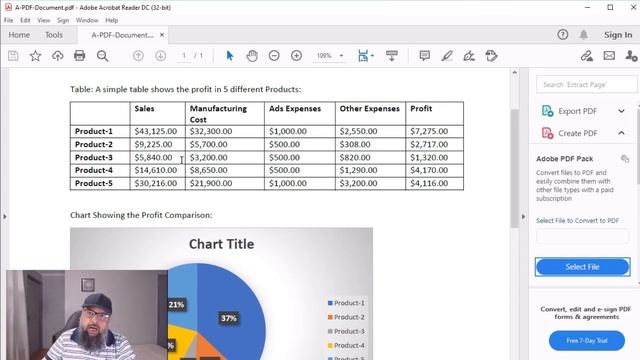Click the 37% pie chart slice label
640x360 pixels.
(x=229, y=318)
